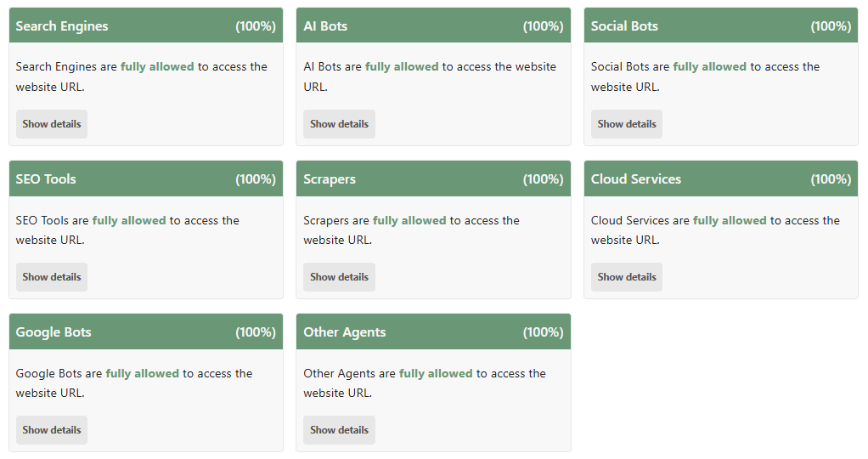Viewport: 868px width, 459px height.
Task: Expand Scrapers details
Action: click(339, 277)
